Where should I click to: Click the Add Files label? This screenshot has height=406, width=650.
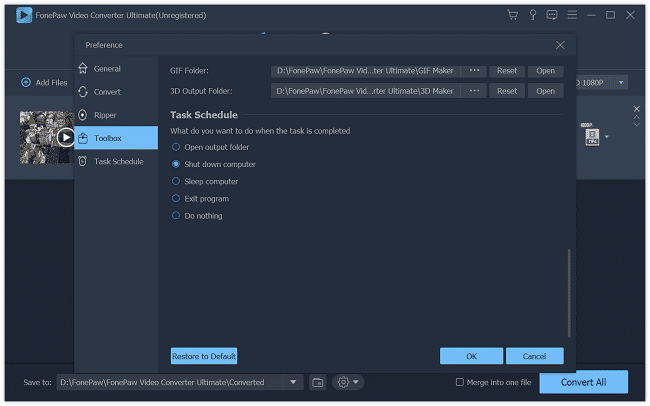tap(51, 83)
